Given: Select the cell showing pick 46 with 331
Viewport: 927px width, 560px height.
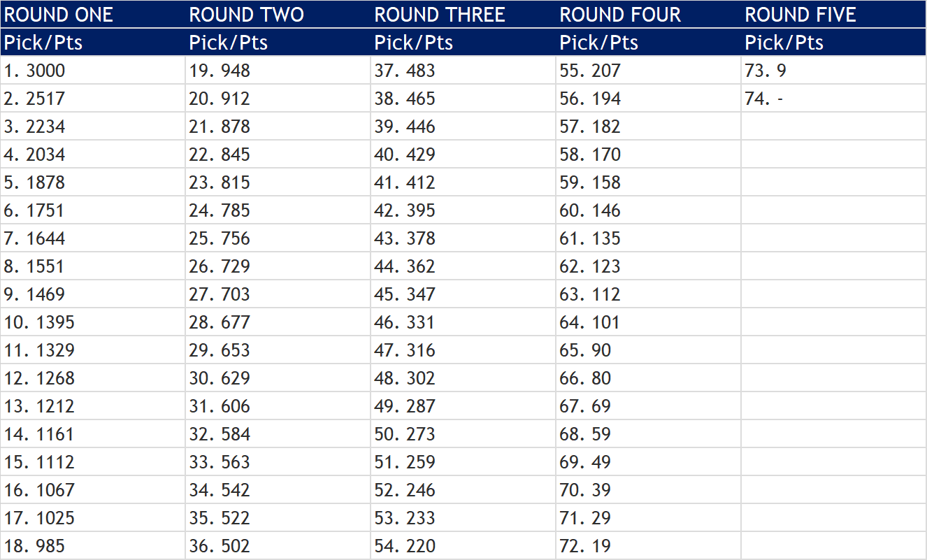Looking at the screenshot, I should (463, 322).
